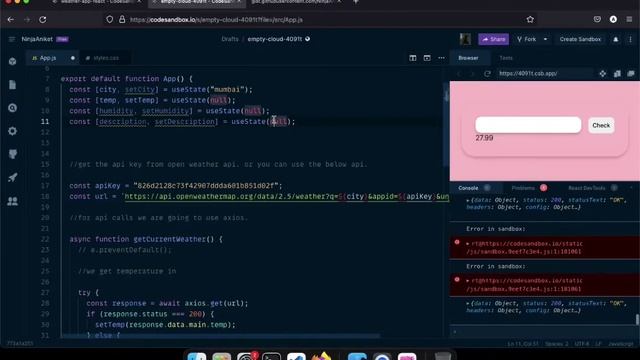
Task: Bookmark page with star icon
Action: (530, 20)
